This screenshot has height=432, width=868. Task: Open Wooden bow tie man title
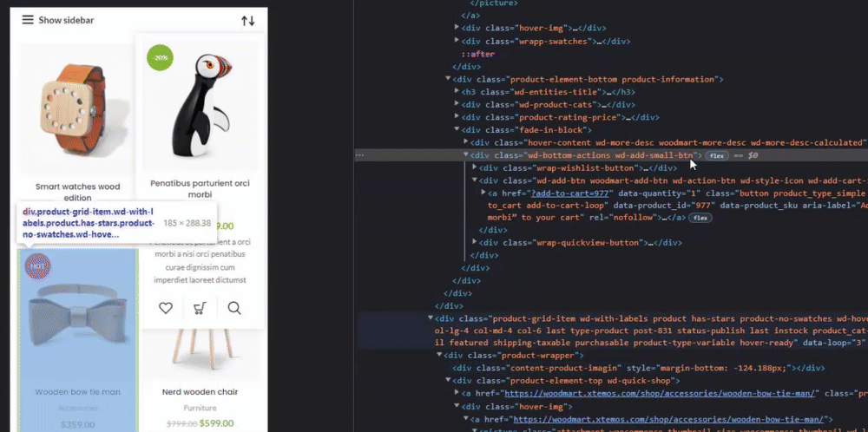pos(77,391)
